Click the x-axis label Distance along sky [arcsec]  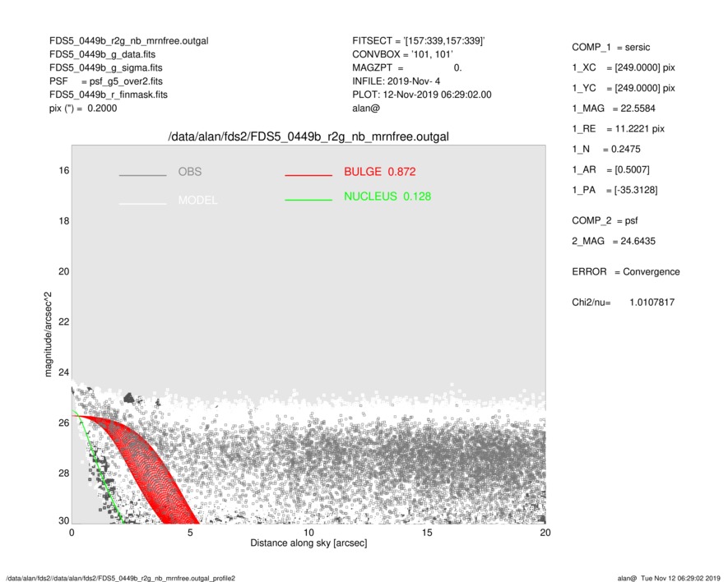point(308,543)
